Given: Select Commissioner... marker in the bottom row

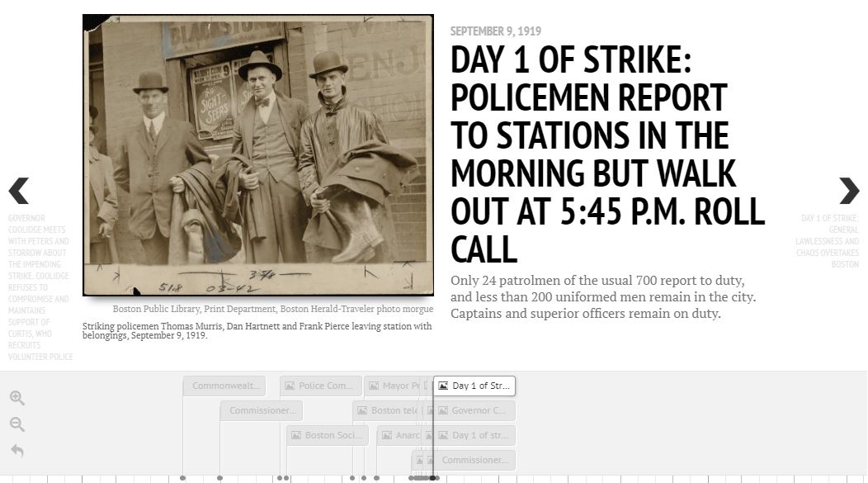Looking at the screenshot, I should [474, 460].
